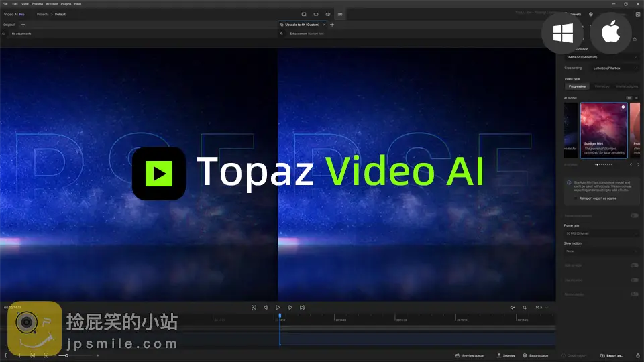Click the lock icon near resolution settings
Image resolution: width=644 pixels, height=362 pixels.
[635, 39]
